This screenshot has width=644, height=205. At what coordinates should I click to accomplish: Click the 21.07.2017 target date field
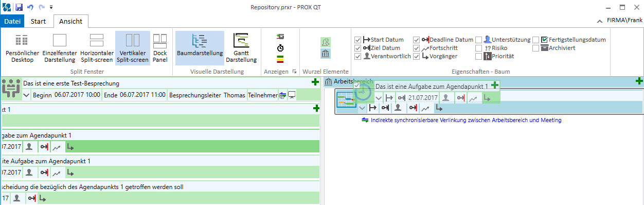pos(423,98)
